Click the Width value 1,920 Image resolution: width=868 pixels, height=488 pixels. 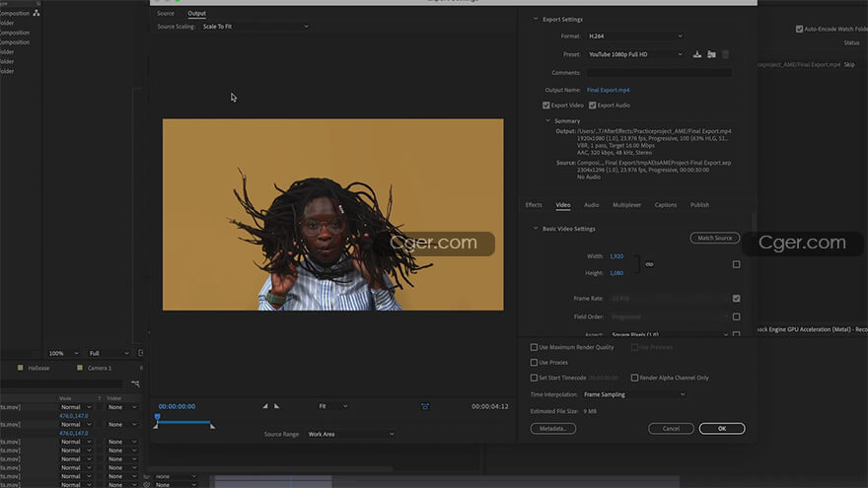pos(616,256)
